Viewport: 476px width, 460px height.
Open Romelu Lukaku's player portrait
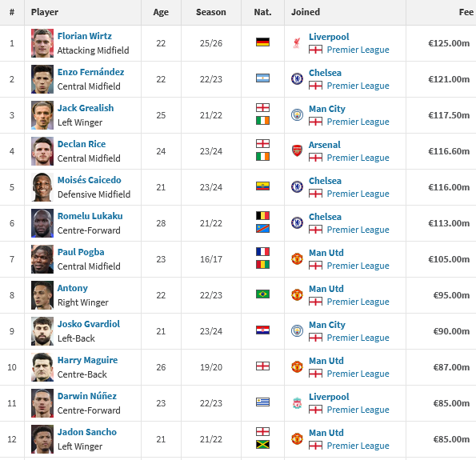pyautogui.click(x=42, y=223)
